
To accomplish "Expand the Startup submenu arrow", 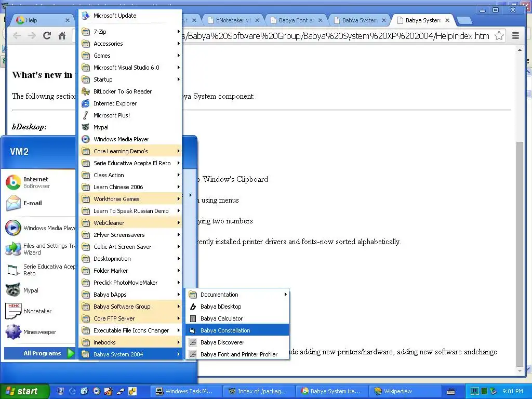I will click(x=179, y=79).
